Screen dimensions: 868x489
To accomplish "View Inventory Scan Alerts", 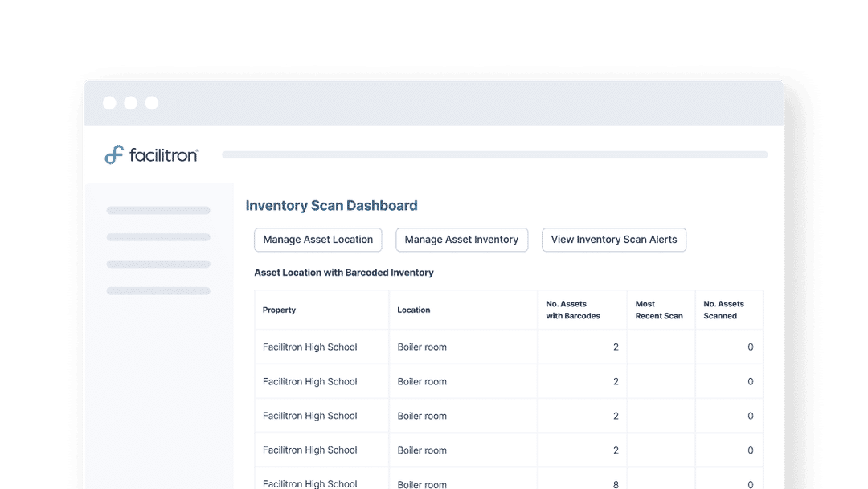I will tap(614, 240).
